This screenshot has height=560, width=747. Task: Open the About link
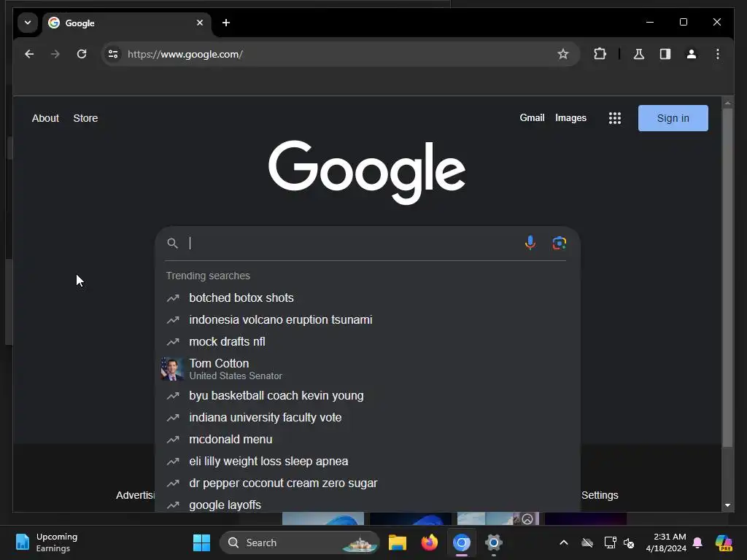(x=45, y=118)
